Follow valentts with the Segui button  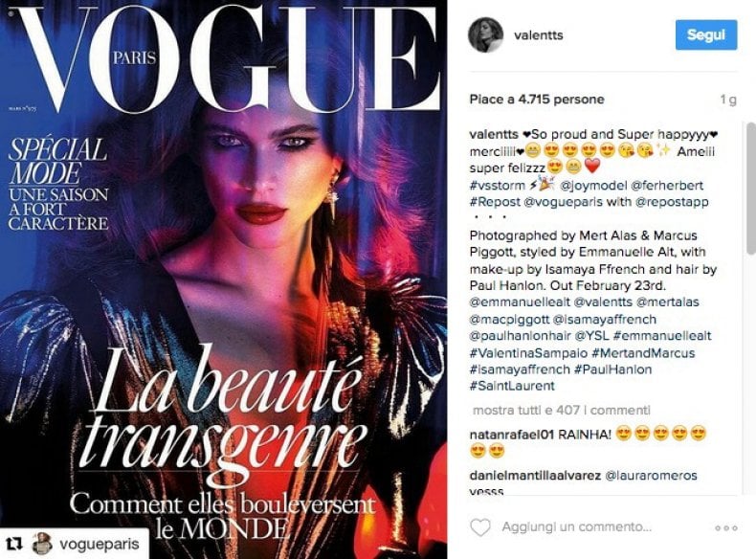tap(706, 34)
